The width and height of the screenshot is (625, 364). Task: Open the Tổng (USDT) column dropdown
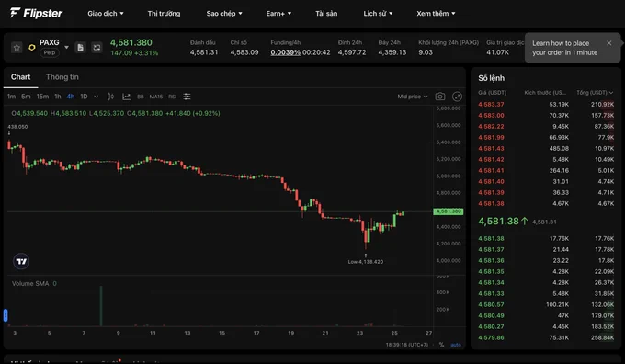[x=595, y=93]
